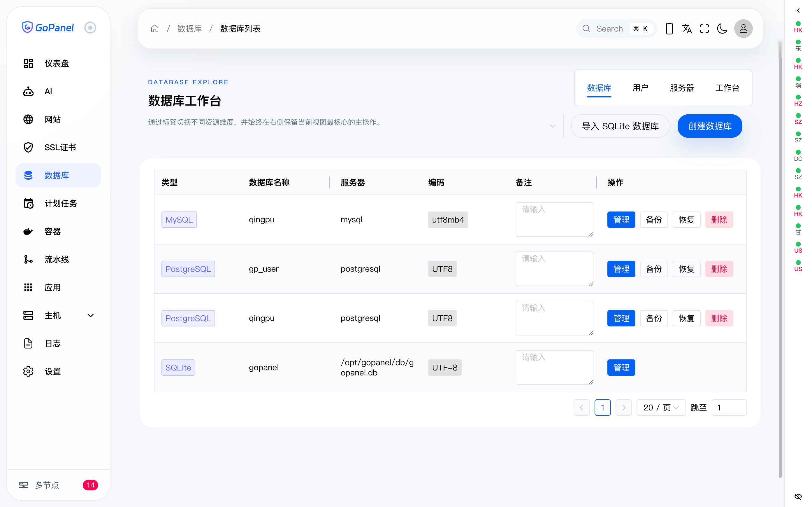812x507 pixels.
Task: Toggle dark mode moon icon
Action: tap(722, 29)
